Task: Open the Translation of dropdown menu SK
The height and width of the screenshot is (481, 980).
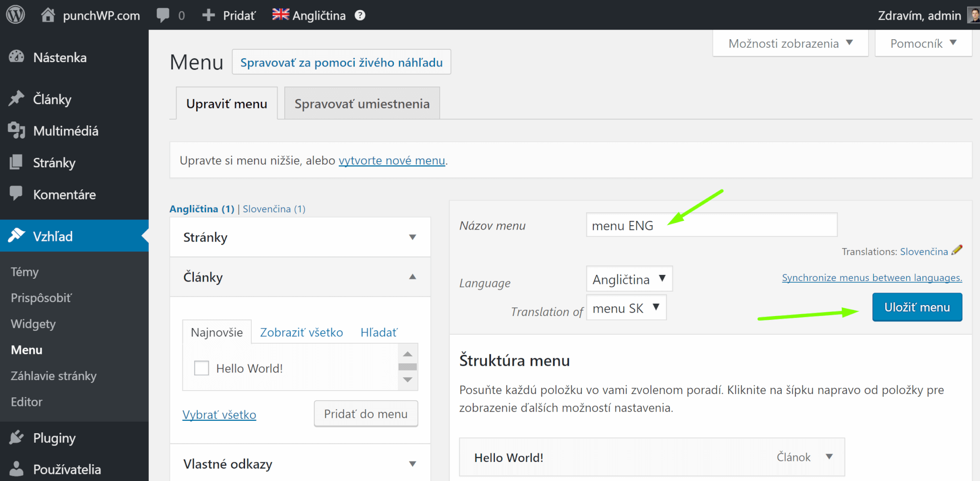Action: click(626, 308)
